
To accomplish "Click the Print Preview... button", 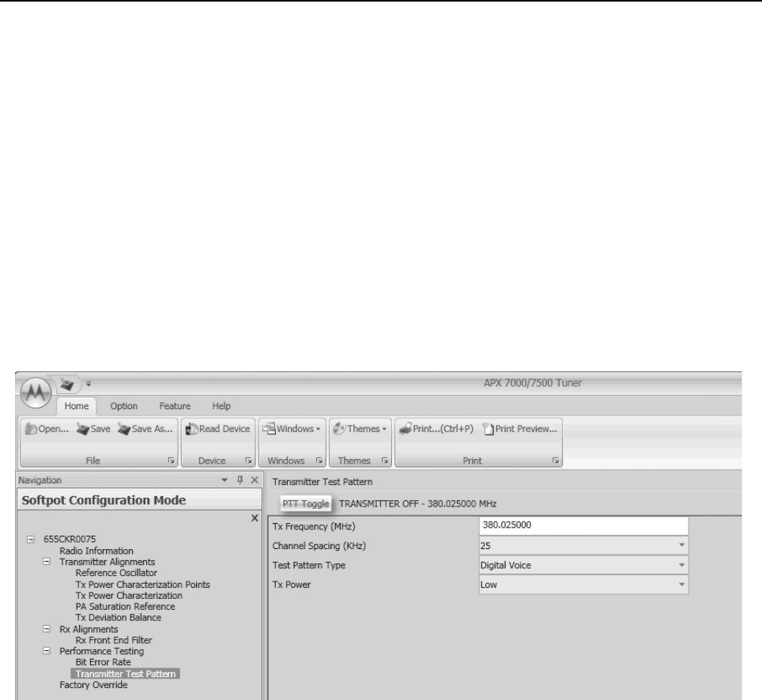I will coord(519,429).
